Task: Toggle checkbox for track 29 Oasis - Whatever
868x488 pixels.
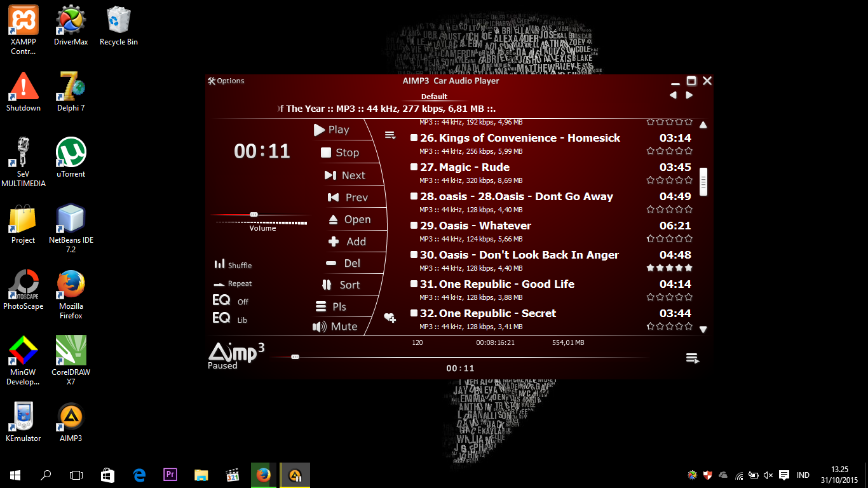Action: (x=414, y=226)
